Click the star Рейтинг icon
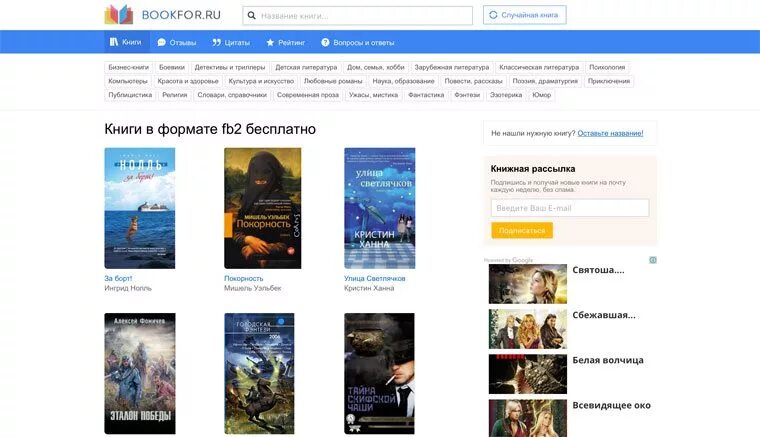This screenshot has height=437, width=760. 270,43
